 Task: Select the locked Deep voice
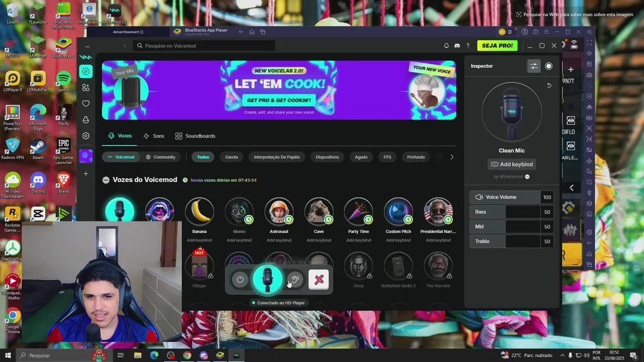pyautogui.click(x=358, y=266)
